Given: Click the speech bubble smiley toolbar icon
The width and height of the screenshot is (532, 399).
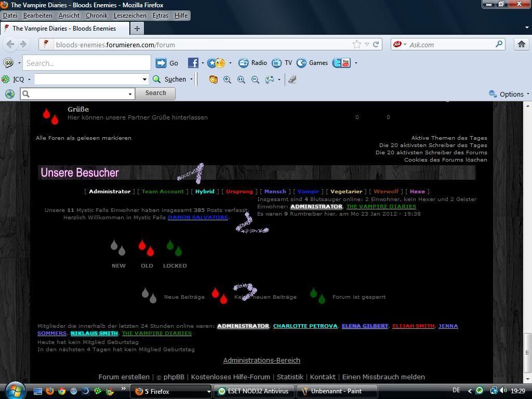Looking at the screenshot, I should (x=8, y=63).
